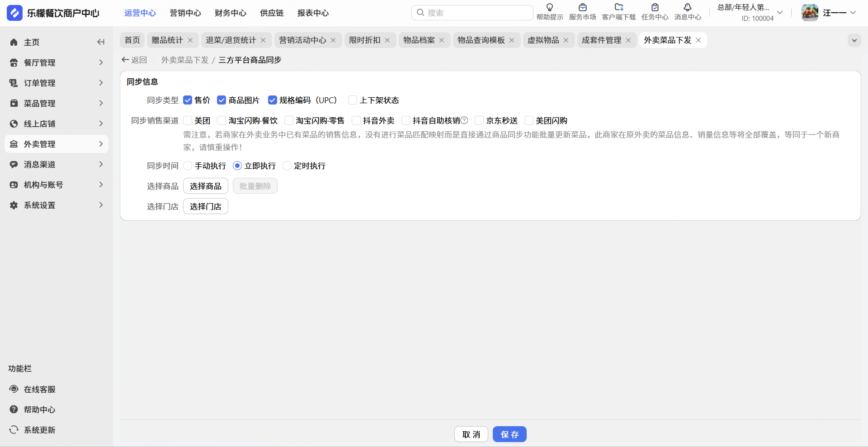The image size is (868, 447).
Task: Open the 财务中心 top menu
Action: [231, 13]
